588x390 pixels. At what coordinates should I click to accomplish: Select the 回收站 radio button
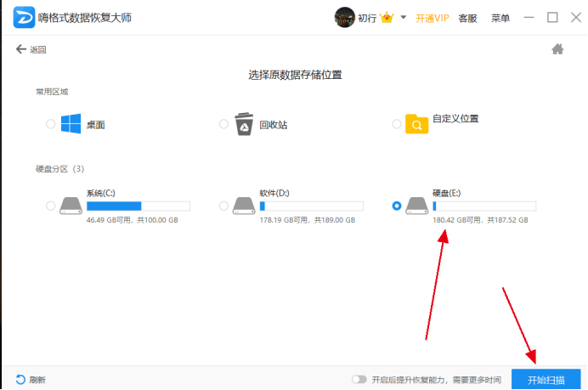[223, 124]
